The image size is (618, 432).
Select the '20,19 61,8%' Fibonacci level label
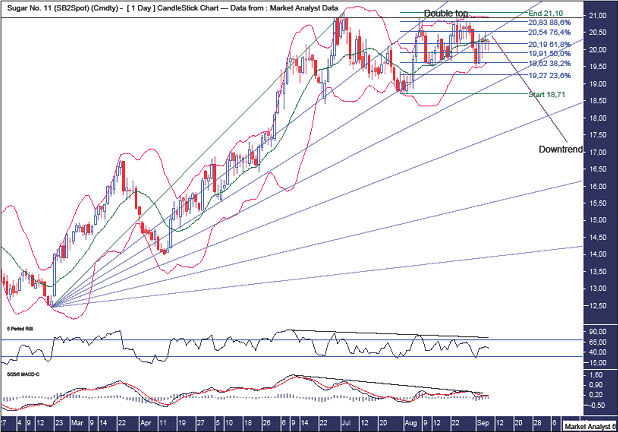(549, 44)
